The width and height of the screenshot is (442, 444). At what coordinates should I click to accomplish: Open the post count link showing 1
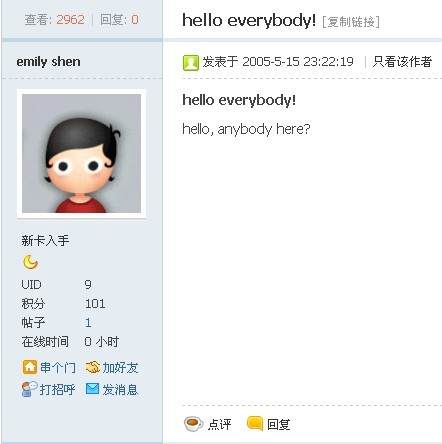[88, 323]
